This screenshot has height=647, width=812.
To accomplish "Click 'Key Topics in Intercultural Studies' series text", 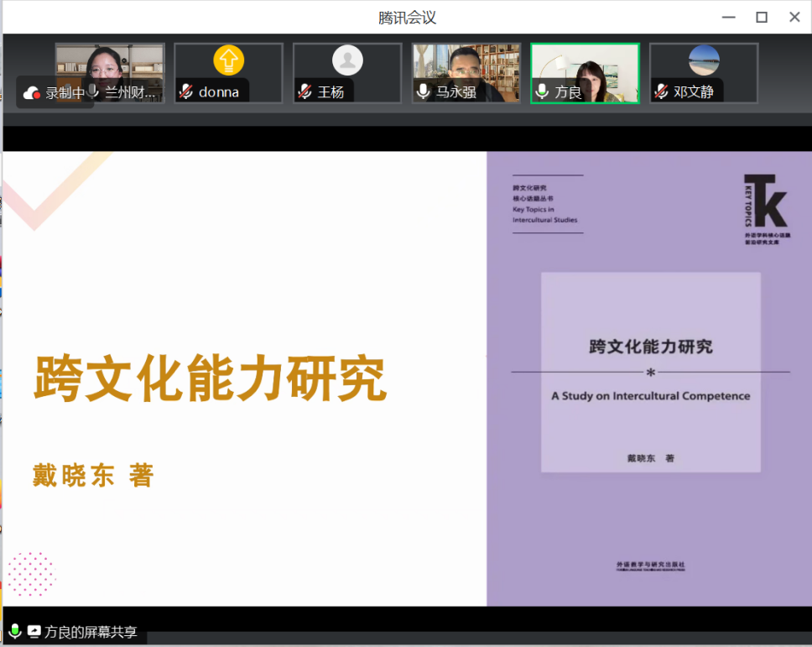I will [544, 215].
